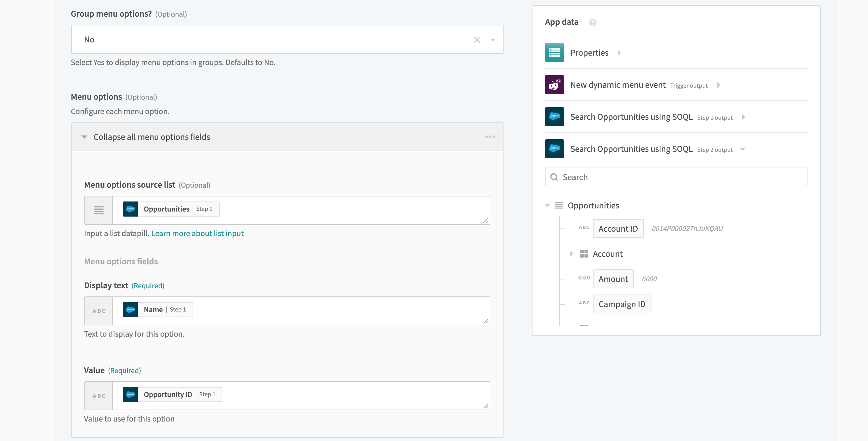
Task: Select the drag handle icon on Menu options source list
Action: coord(99,209)
